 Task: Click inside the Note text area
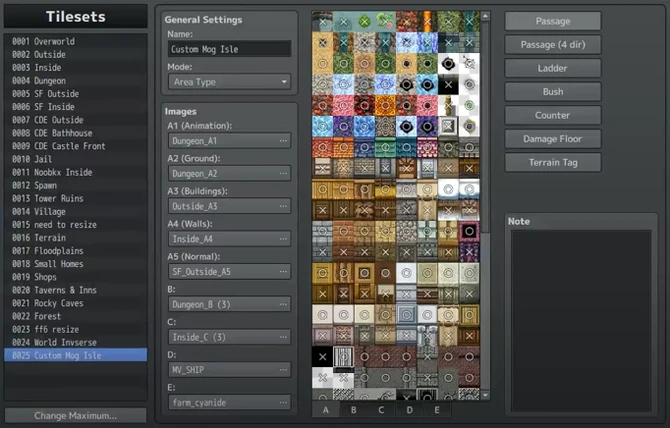(581, 321)
